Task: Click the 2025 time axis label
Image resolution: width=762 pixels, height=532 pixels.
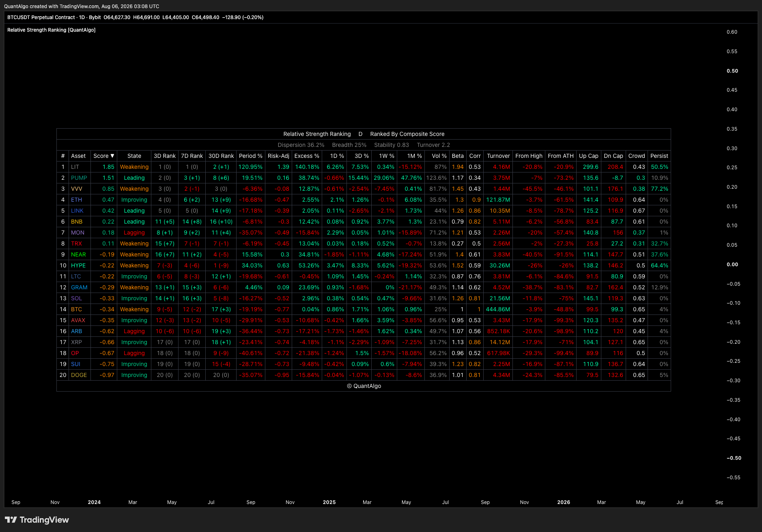Action: coord(329,502)
